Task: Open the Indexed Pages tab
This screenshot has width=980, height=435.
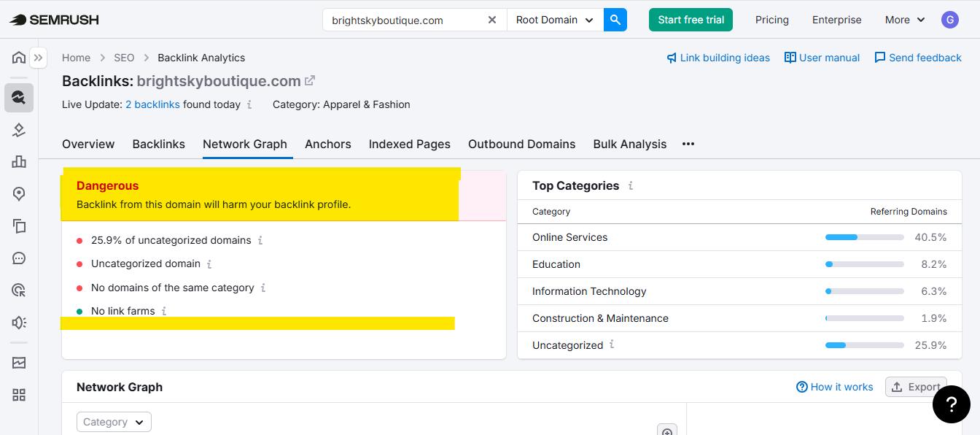Action: [409, 144]
